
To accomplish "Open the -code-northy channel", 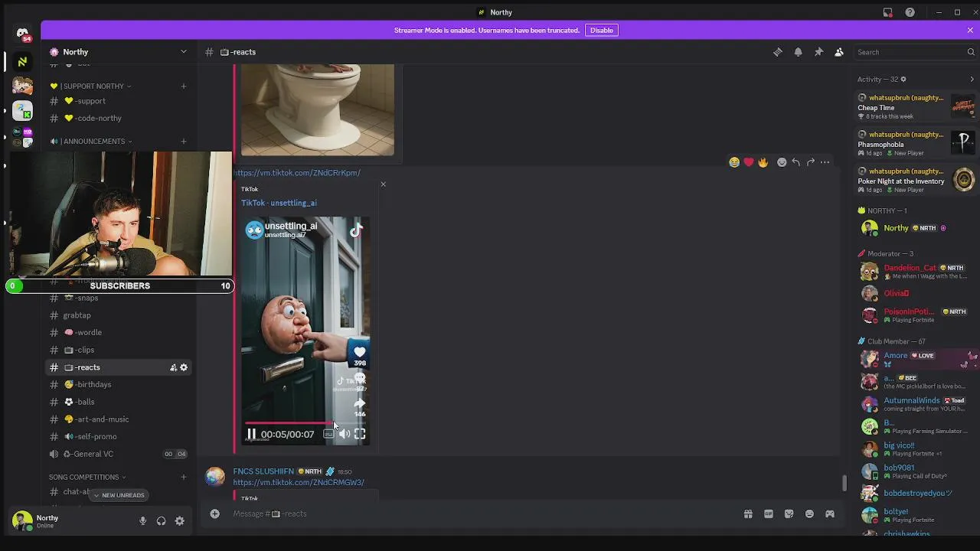I will 117,118.
